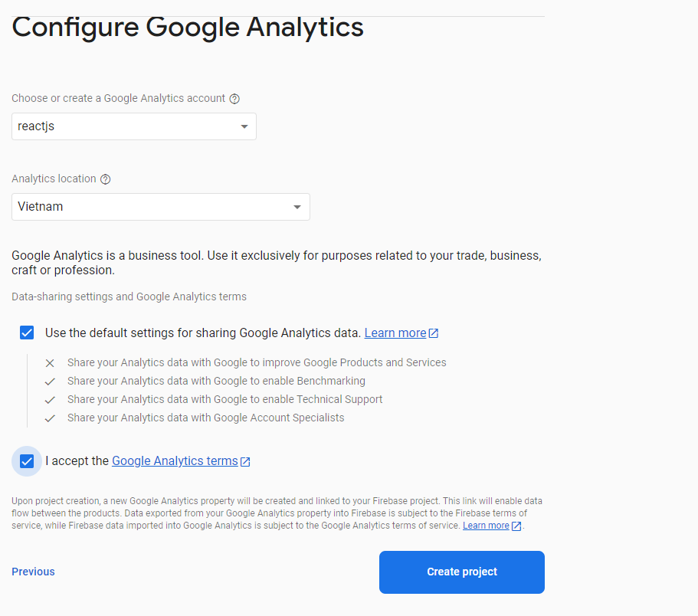Click help icon beside Google Analytics account label
Viewport: 698px width, 616px height.
(234, 99)
